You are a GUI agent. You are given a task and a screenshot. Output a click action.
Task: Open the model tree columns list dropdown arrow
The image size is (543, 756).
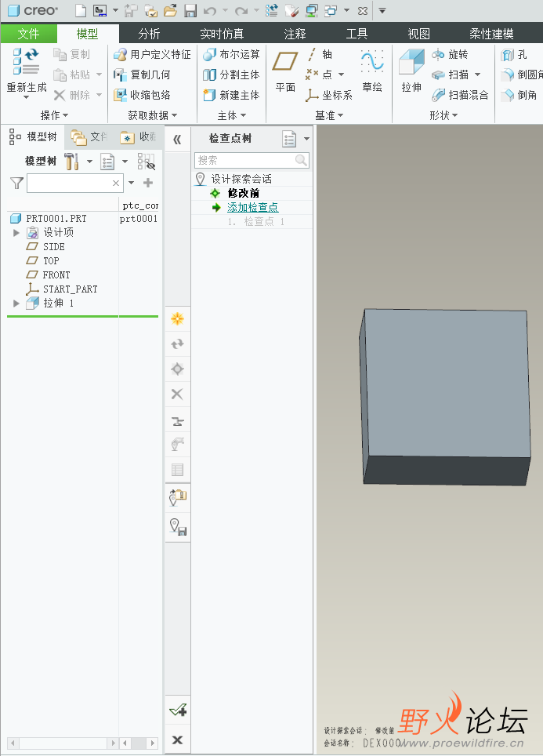pyautogui.click(x=125, y=162)
